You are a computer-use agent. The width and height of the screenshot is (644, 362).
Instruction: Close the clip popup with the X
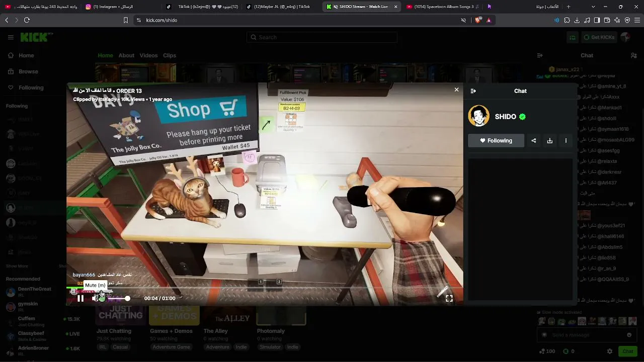456,89
